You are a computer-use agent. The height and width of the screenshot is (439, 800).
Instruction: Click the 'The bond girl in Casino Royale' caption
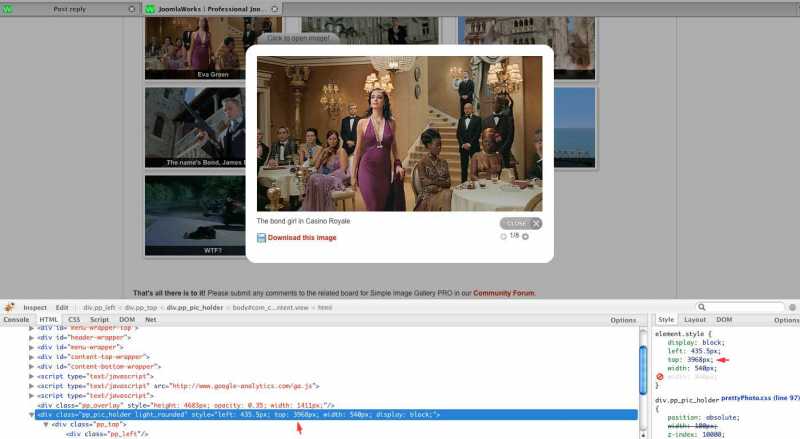[x=303, y=221]
